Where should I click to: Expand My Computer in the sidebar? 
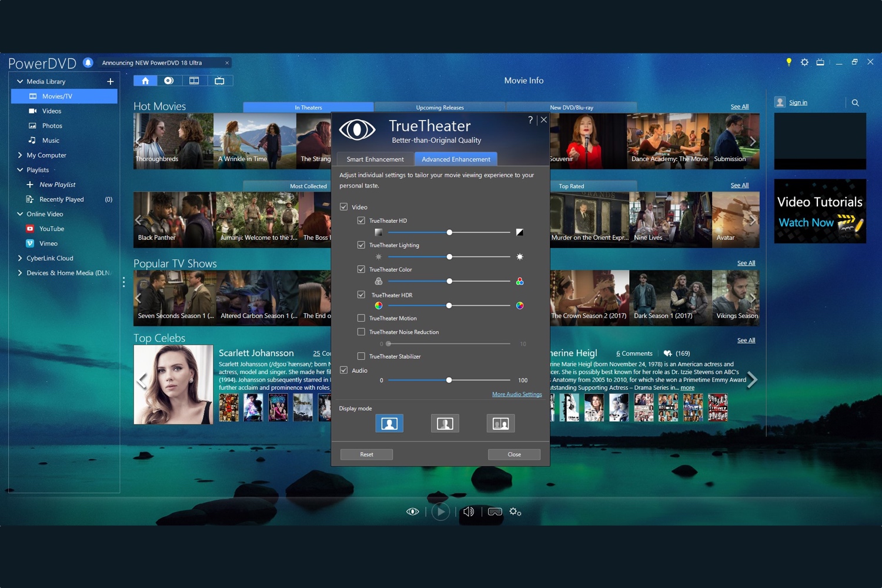[20, 155]
